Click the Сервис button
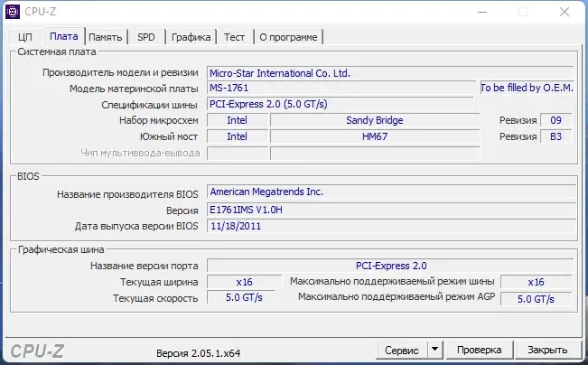This screenshot has height=365, width=588. pos(402,350)
